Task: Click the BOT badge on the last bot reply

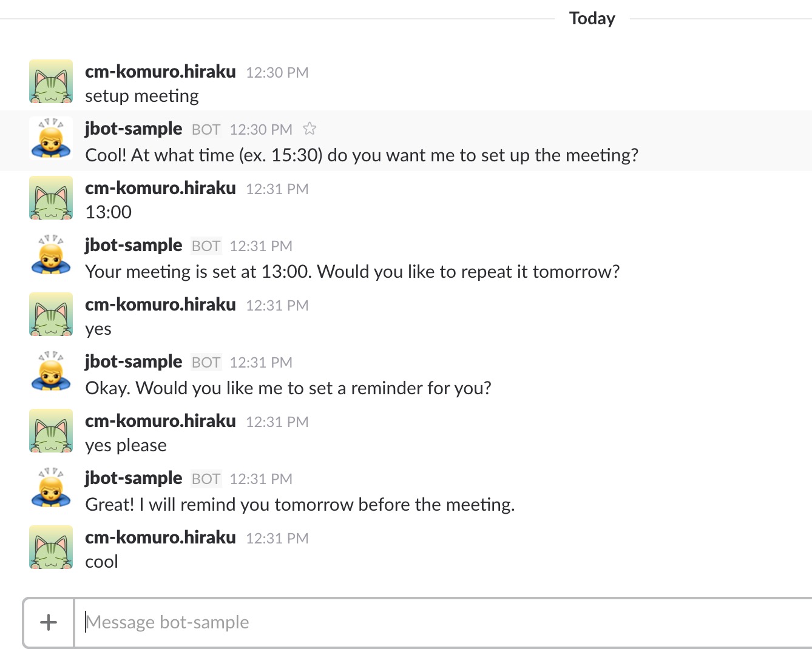Action: pyautogui.click(x=206, y=479)
